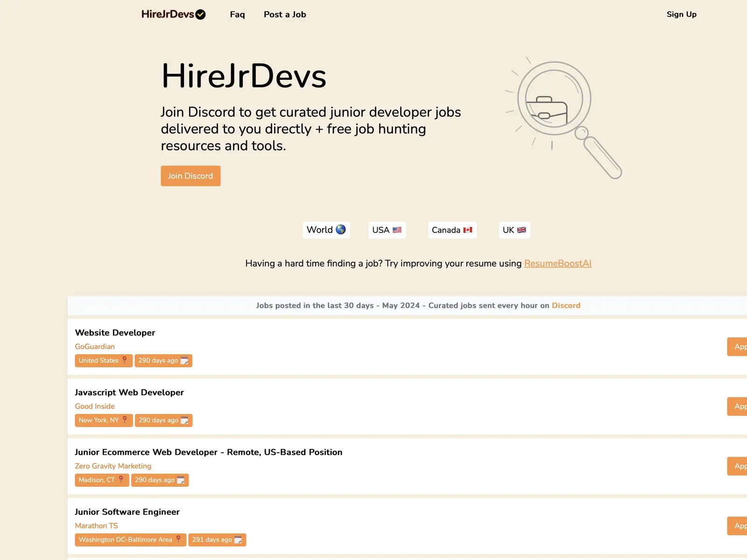The width and height of the screenshot is (747, 560).
Task: Click pin icon on New York, NY tag
Action: point(125,420)
